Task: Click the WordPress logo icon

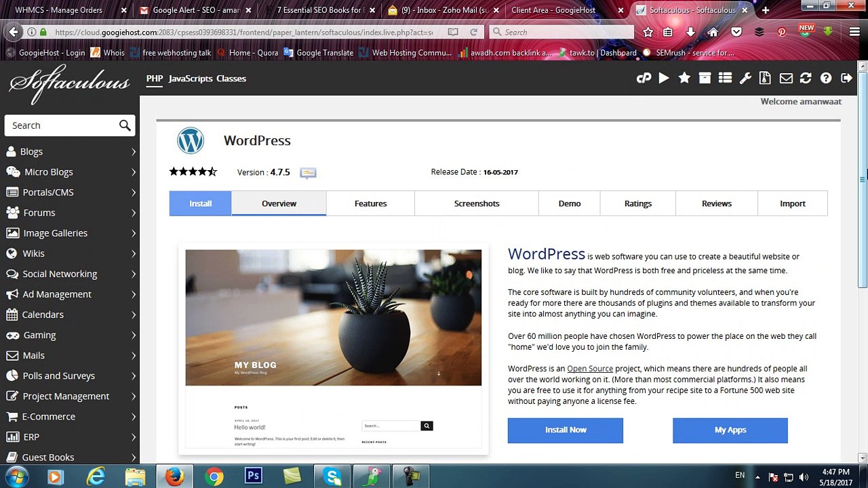Action: pyautogui.click(x=191, y=141)
